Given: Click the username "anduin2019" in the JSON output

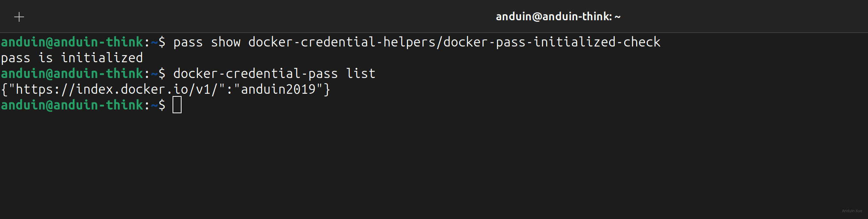Looking at the screenshot, I should pos(278,89).
